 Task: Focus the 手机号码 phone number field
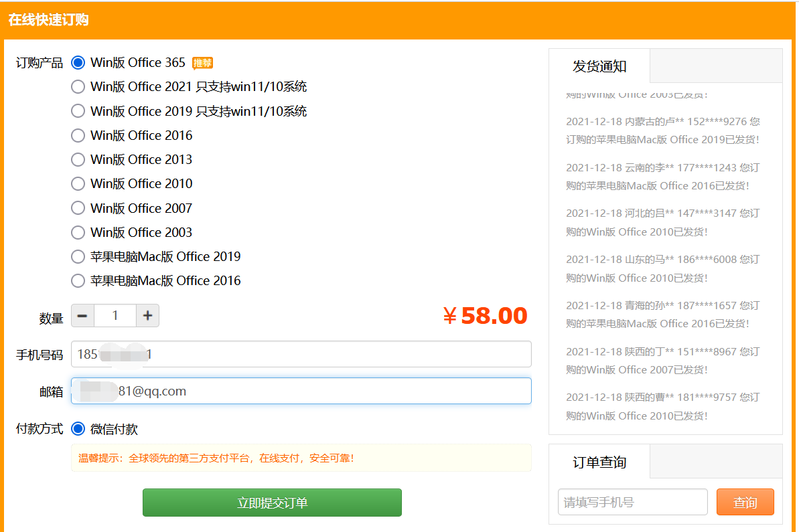click(301, 354)
